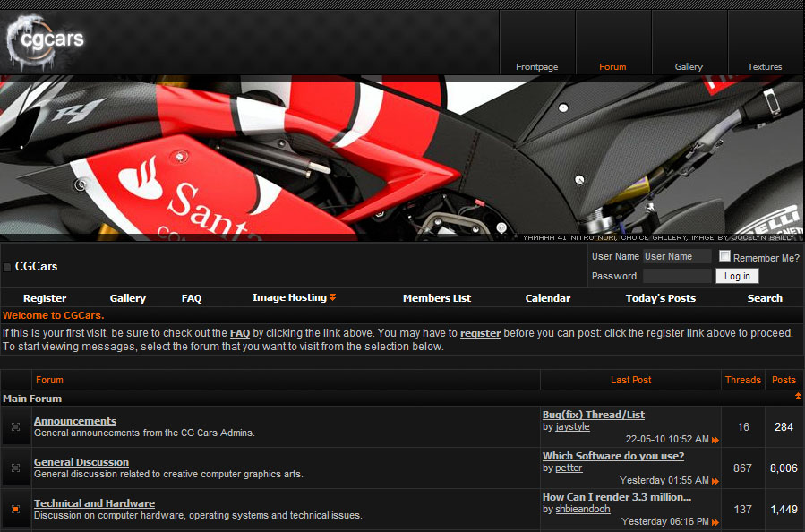
Task: Open the Calendar page
Action: [548, 298]
